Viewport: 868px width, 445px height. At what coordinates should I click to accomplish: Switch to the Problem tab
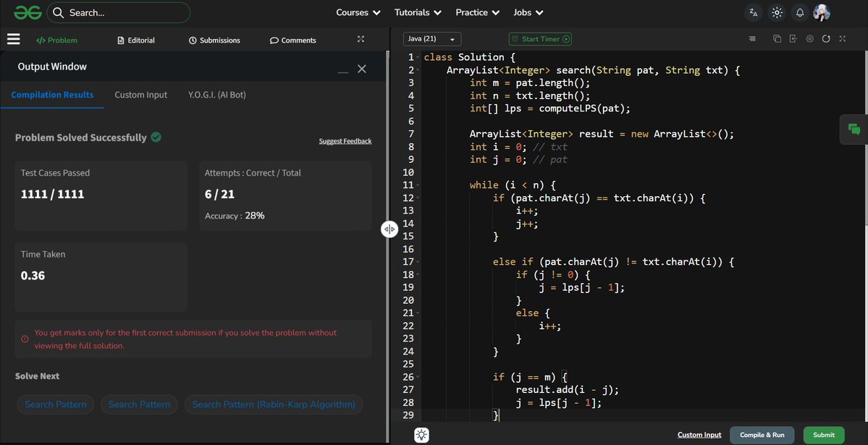click(56, 40)
